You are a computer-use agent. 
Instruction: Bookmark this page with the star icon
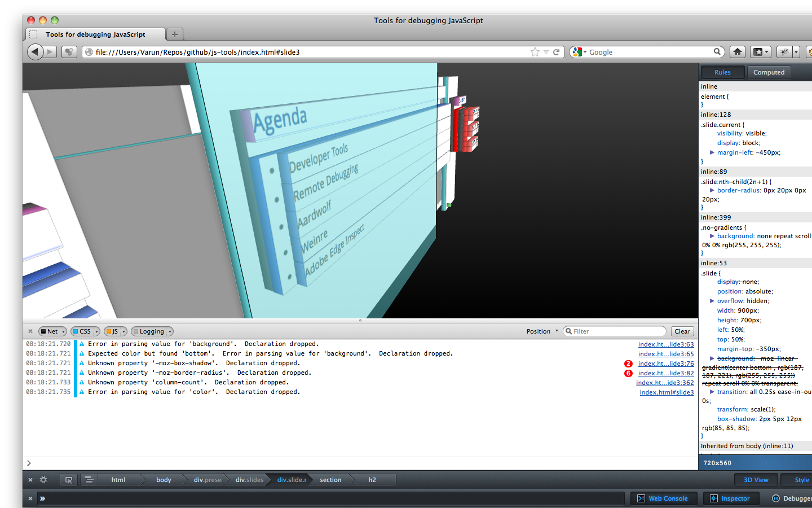(x=535, y=52)
